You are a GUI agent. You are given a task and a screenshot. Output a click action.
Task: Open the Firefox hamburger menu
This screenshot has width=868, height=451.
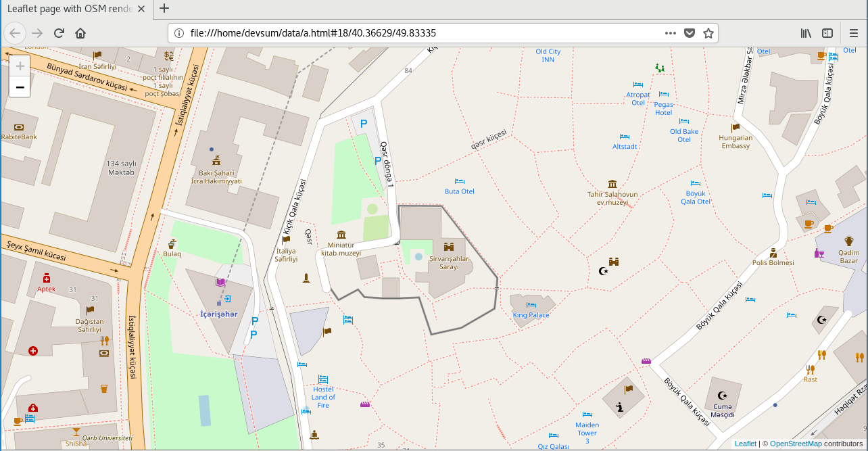[854, 33]
